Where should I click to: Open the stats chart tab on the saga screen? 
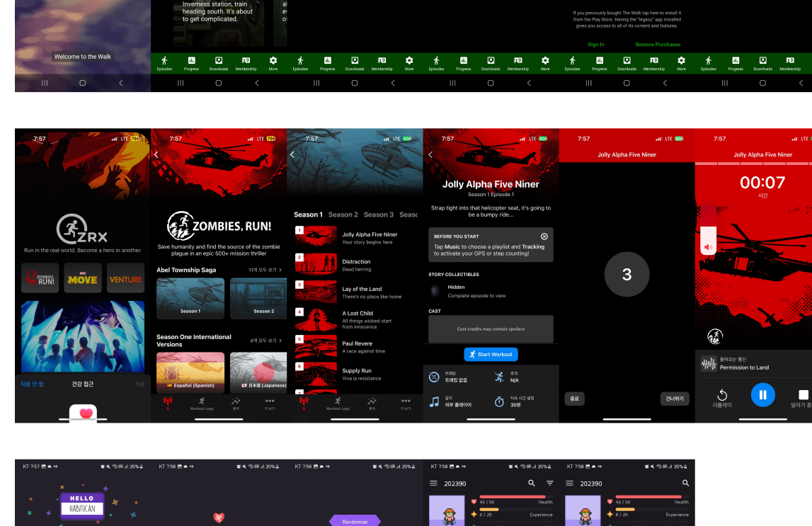coord(236,404)
